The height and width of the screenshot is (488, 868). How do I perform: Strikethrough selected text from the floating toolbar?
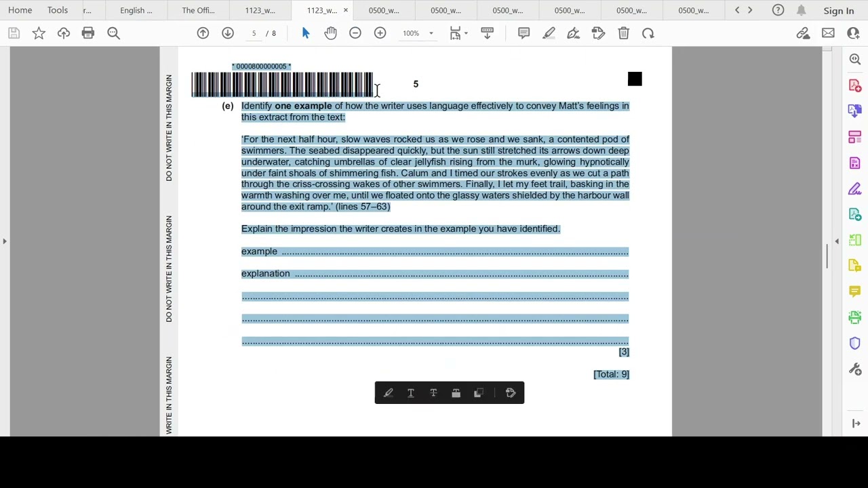[x=433, y=393]
